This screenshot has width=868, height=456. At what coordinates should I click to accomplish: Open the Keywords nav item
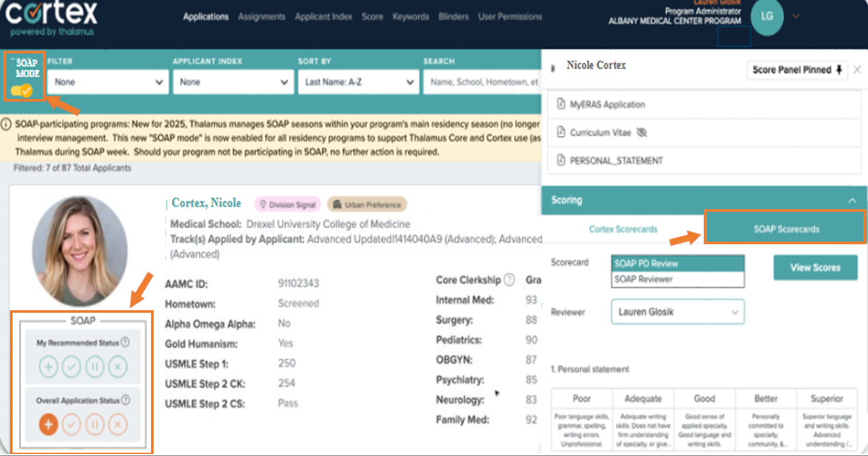point(410,16)
